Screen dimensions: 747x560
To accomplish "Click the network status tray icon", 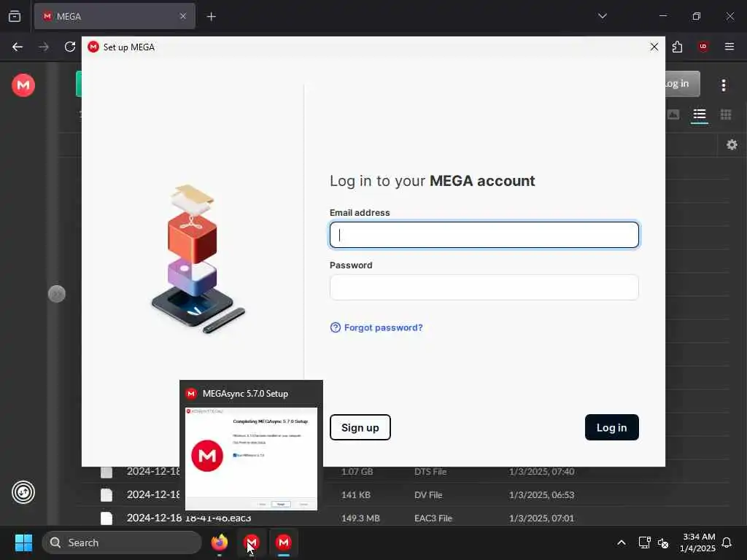I will 644,542.
